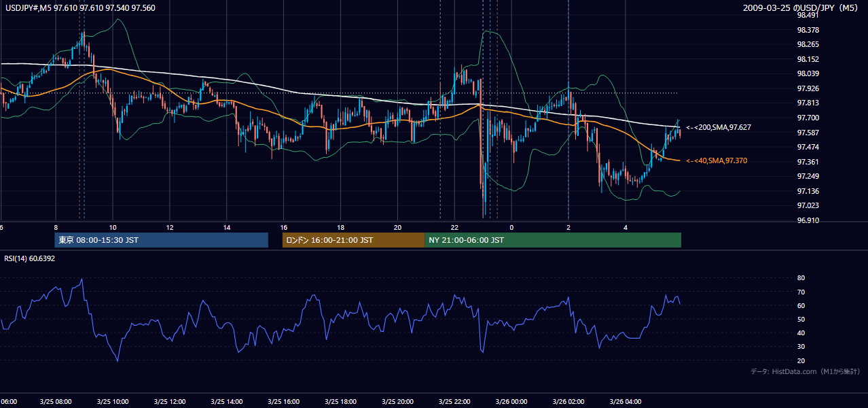The height and width of the screenshot is (408, 868).
Task: Click the 3/25 18:00 time label
Action: click(x=341, y=402)
